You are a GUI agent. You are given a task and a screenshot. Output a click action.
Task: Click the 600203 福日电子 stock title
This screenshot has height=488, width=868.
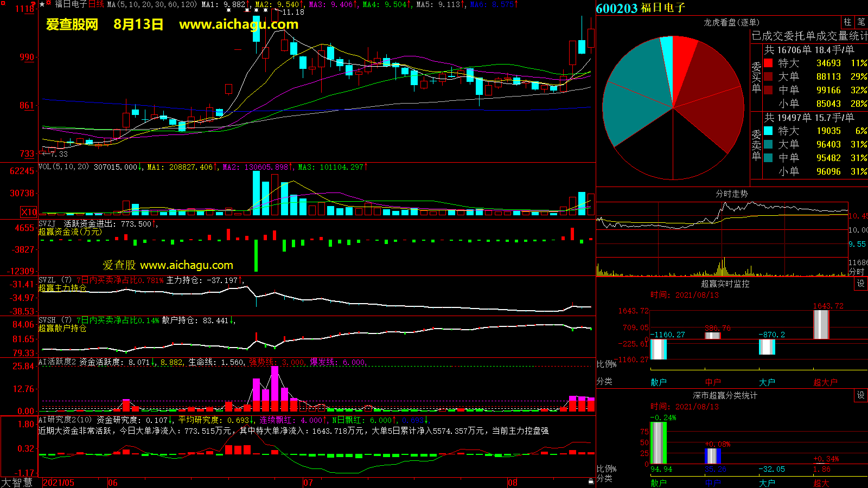[640, 8]
